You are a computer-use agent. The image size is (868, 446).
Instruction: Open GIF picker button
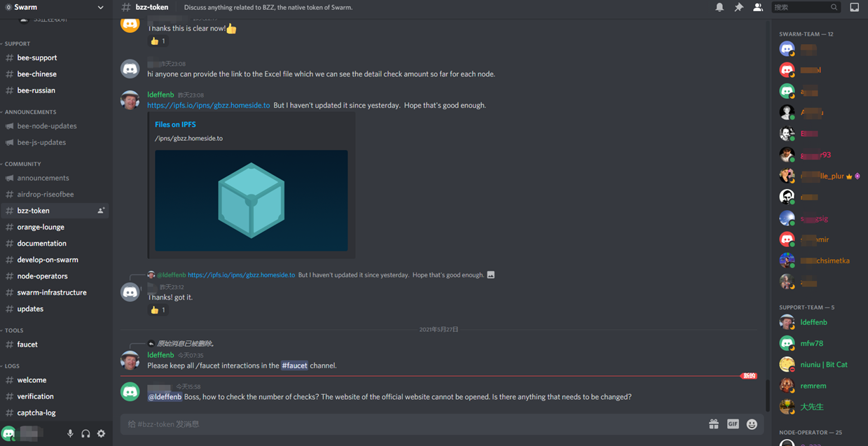pyautogui.click(x=733, y=424)
